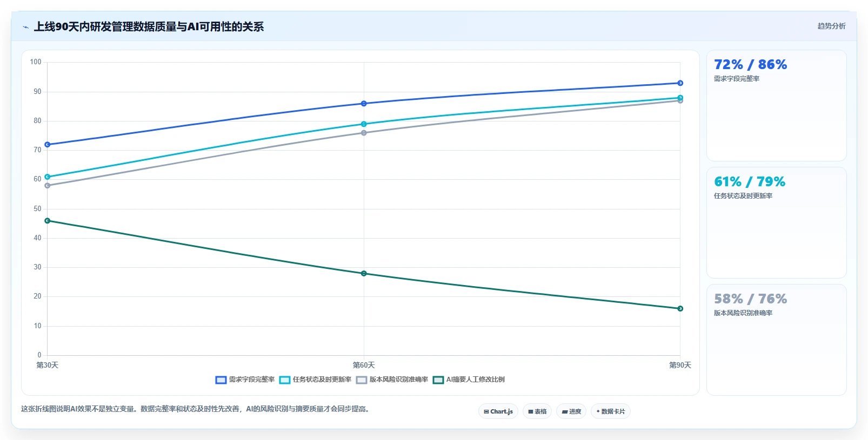The width and height of the screenshot is (868, 440).
Task: Click the chart title 上线90天内研发管理数据质量与AI可用性的关系
Action: point(149,26)
